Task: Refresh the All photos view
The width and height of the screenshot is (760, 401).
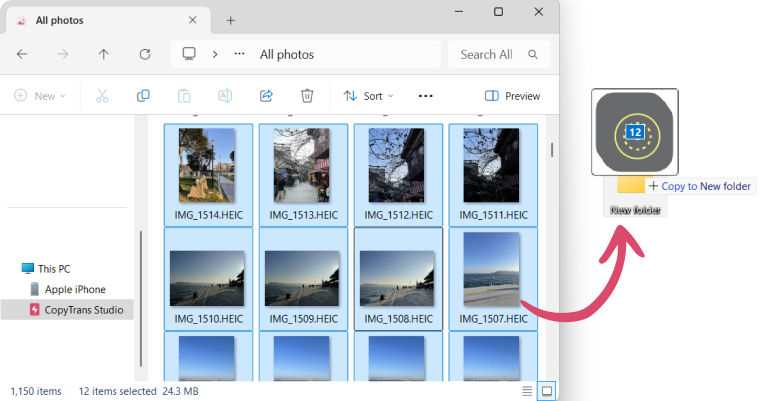Action: pos(145,54)
